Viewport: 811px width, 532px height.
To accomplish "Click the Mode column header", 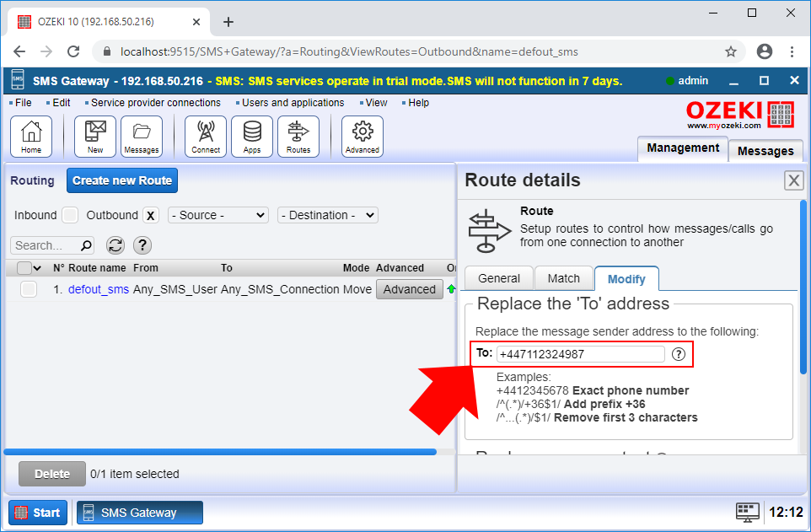I will [x=356, y=268].
